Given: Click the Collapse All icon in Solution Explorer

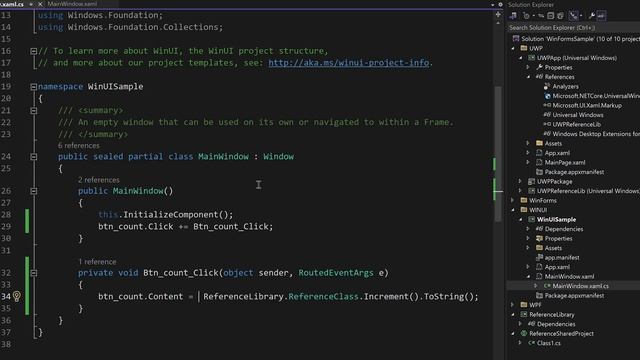Looking at the screenshot, I should pos(551,16).
